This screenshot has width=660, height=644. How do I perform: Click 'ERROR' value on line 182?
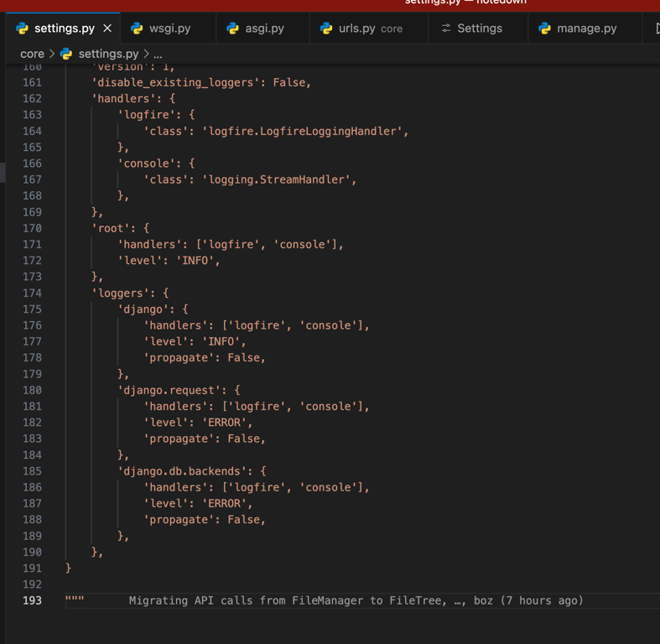click(225, 423)
